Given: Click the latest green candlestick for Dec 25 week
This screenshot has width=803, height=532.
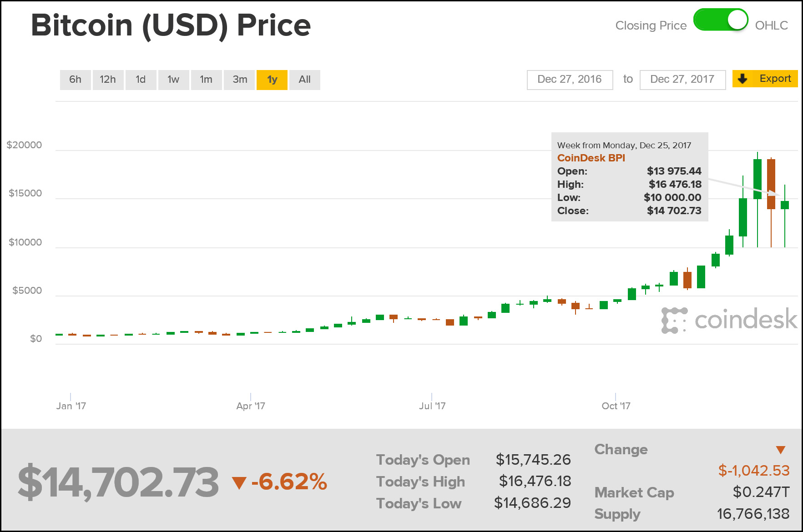Looking at the screenshot, I should coord(785,205).
